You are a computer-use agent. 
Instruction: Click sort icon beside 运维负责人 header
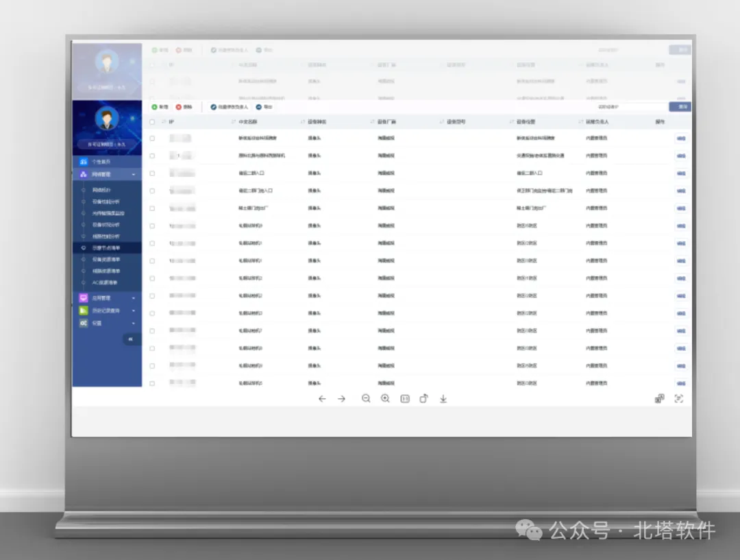point(580,122)
